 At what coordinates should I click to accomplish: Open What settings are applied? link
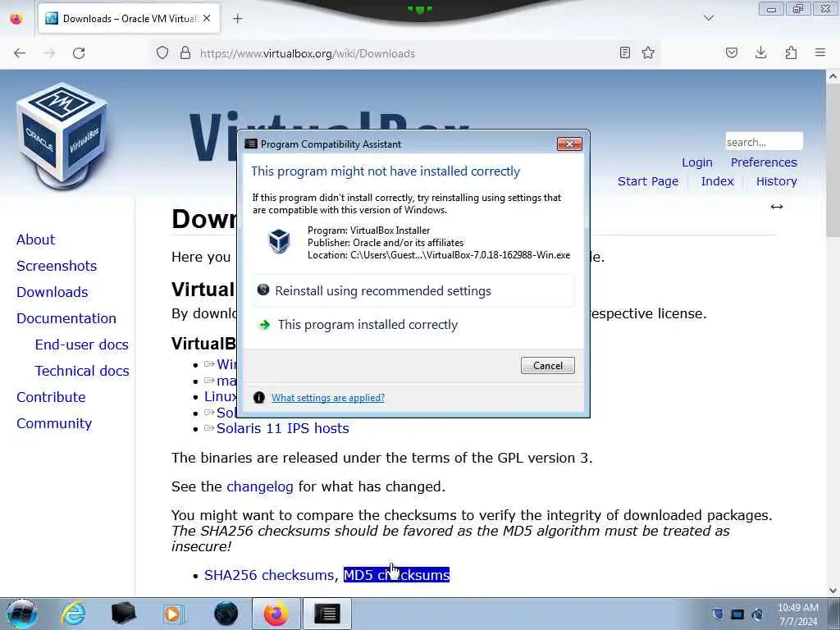(328, 398)
